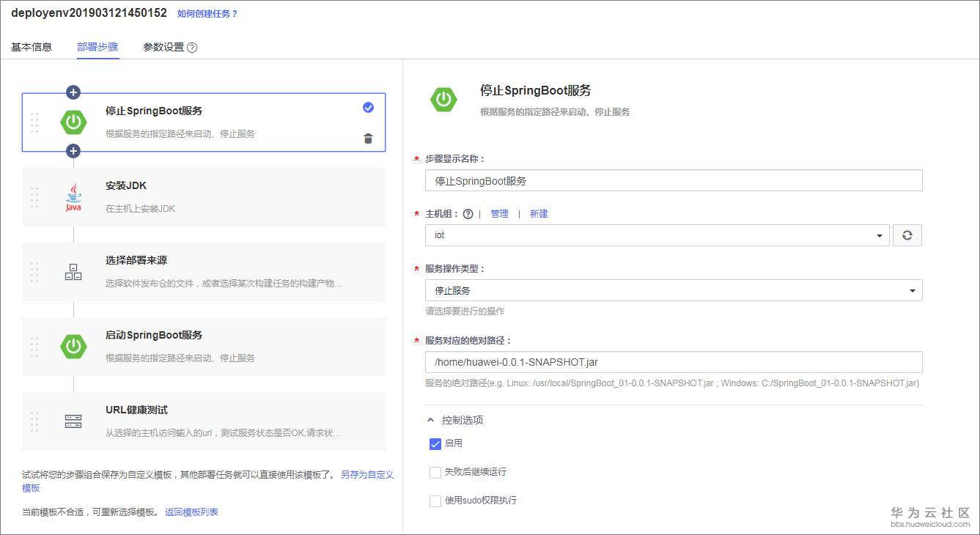
Task: Refresh the 主机组 host group list
Action: pos(907,235)
